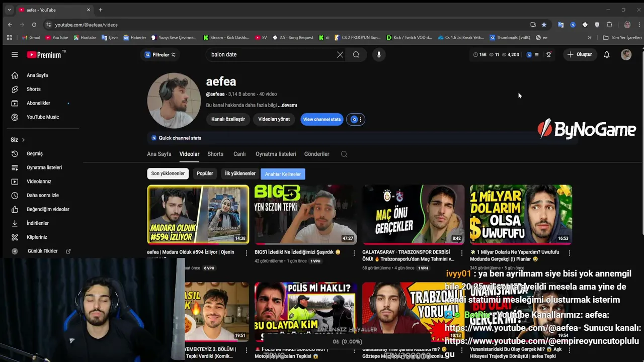Clear the search text with X

coord(340,55)
